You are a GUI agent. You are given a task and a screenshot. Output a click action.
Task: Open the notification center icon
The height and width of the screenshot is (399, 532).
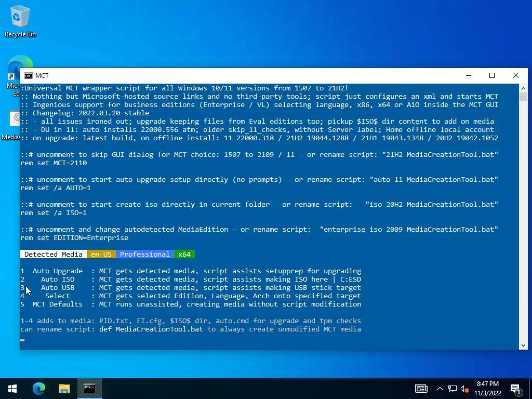pos(515,389)
